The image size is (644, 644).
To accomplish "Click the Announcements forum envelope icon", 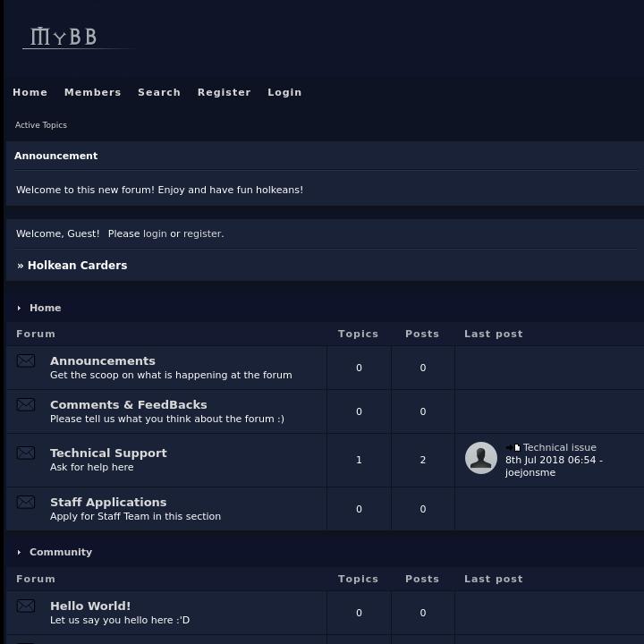I will click(26, 361).
